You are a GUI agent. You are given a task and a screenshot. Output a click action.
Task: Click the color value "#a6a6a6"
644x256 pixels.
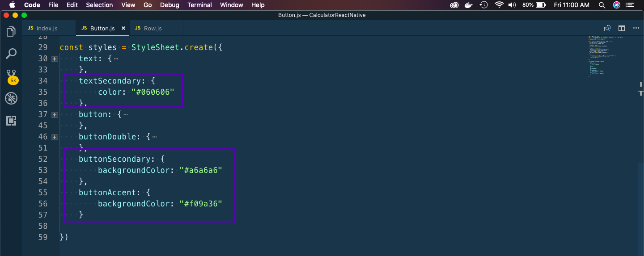(201, 170)
